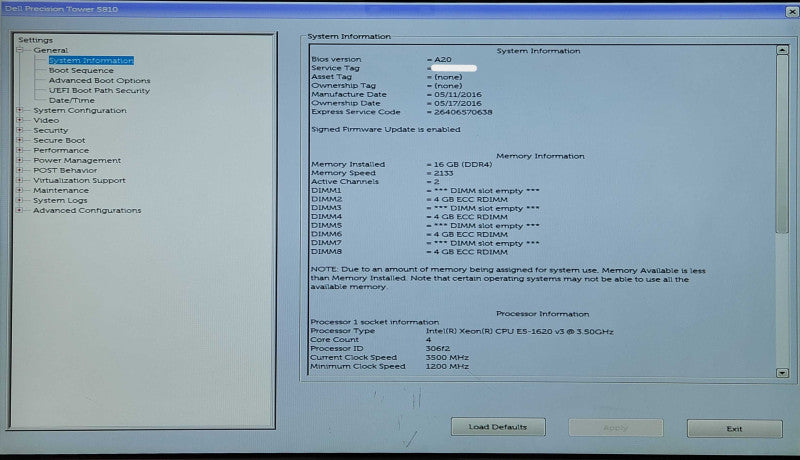Screen dimensions: 800x460
Task: Click the Ownership Tag row
Action: pos(387,86)
